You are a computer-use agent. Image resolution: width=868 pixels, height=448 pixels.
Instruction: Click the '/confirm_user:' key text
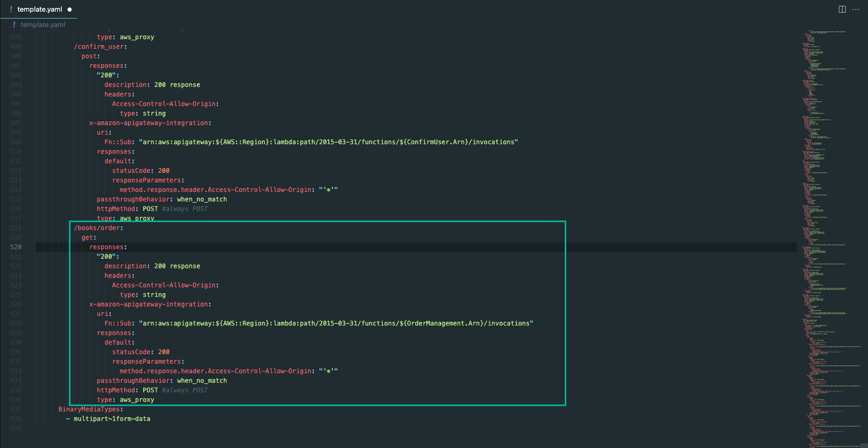click(x=100, y=47)
